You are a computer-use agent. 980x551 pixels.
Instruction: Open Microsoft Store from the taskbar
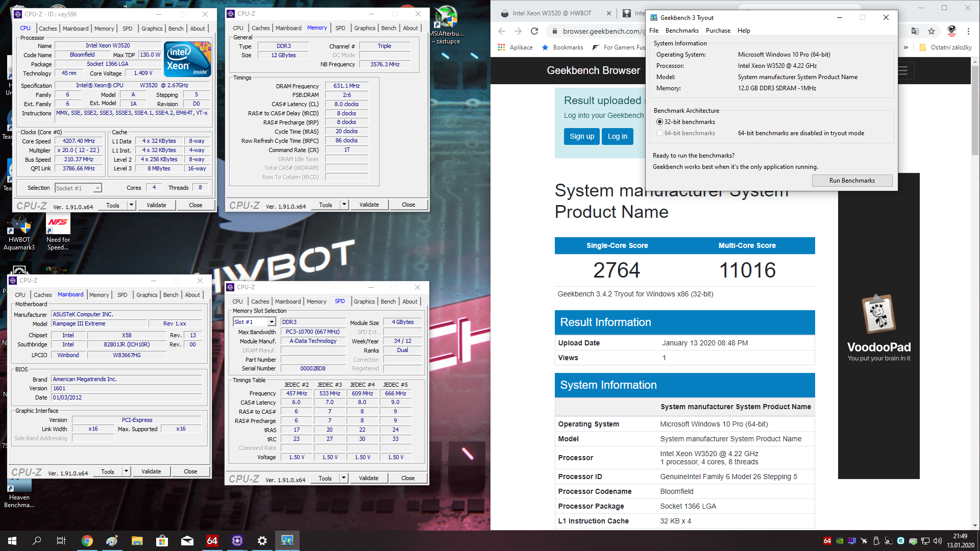(x=162, y=541)
